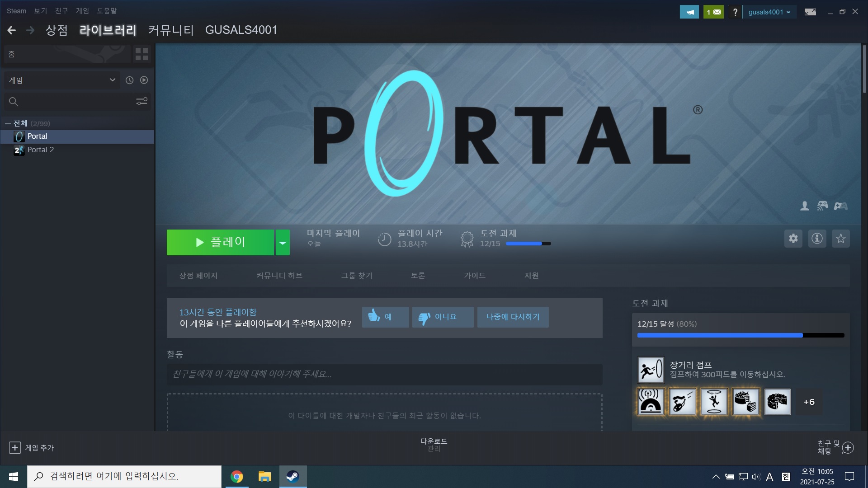
Task: Click the 예 recommendation button
Action: 385,317
